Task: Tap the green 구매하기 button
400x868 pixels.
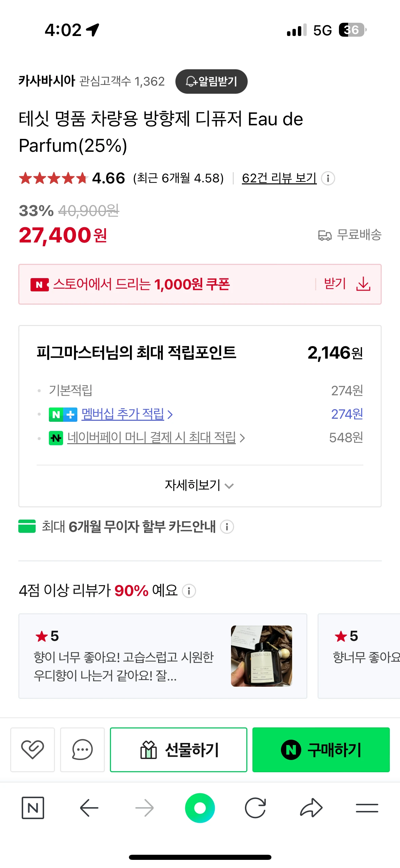Action: 321,749
